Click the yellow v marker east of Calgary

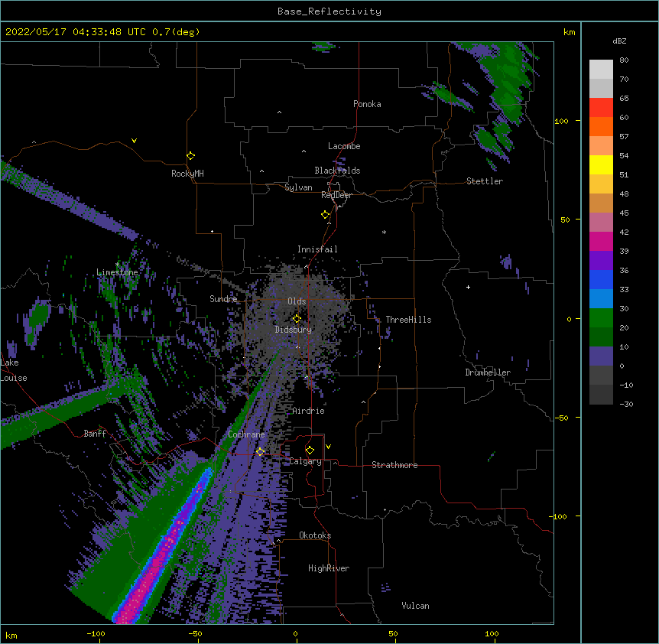[328, 447]
